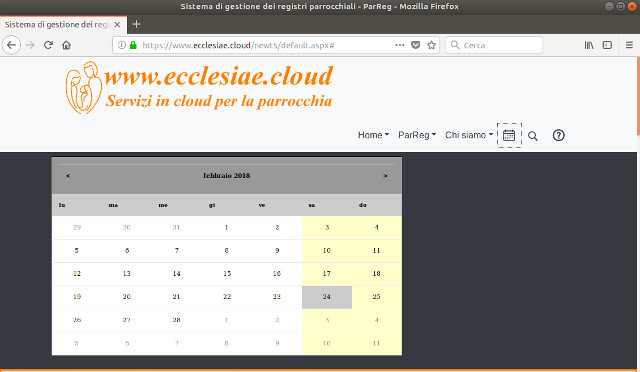This screenshot has height=372, width=640.
Task: Save page to Pocket icon
Action: click(x=416, y=45)
